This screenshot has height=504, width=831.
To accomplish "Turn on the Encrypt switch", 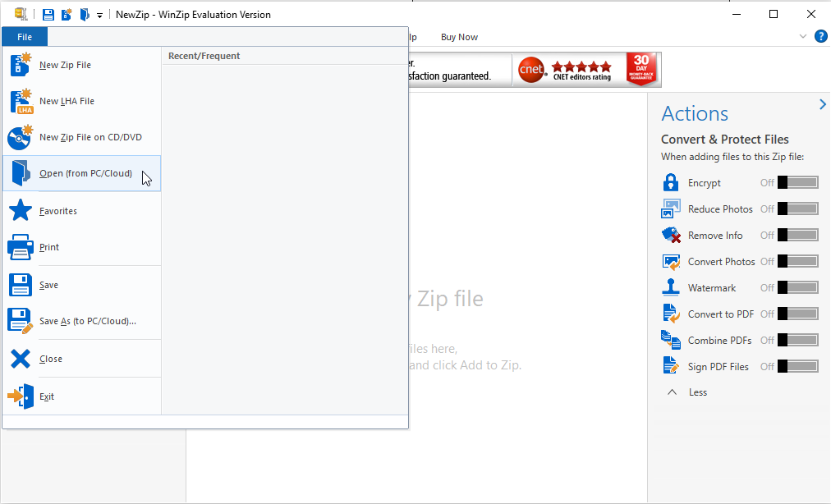I will (x=798, y=182).
